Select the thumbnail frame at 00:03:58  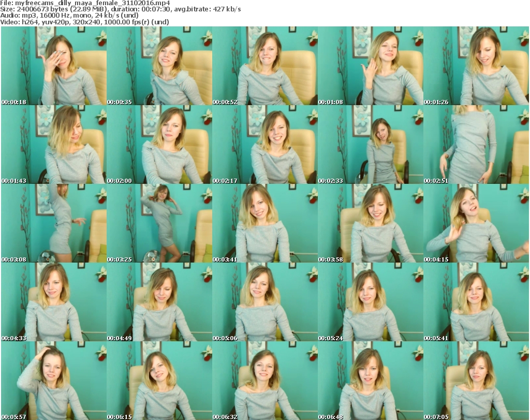point(371,223)
